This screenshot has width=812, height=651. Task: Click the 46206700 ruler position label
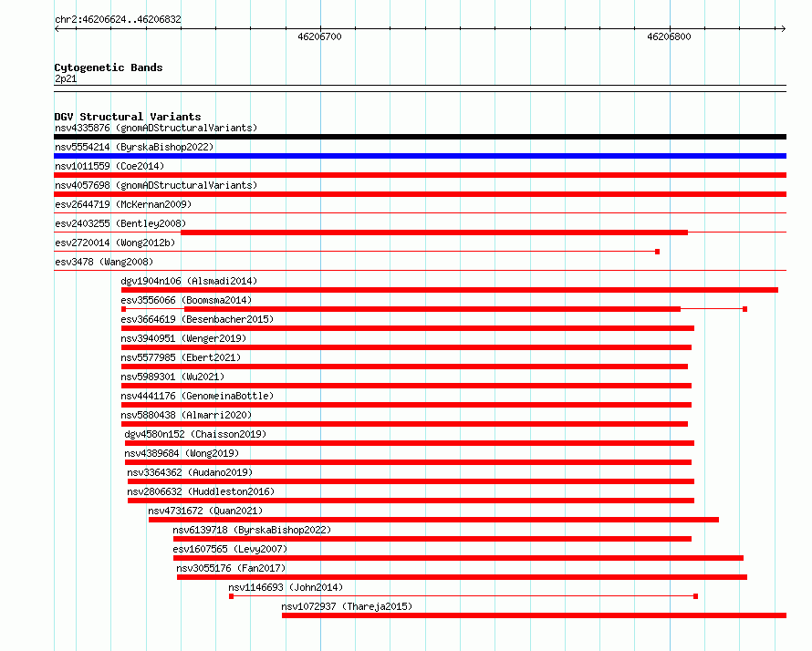coord(319,36)
